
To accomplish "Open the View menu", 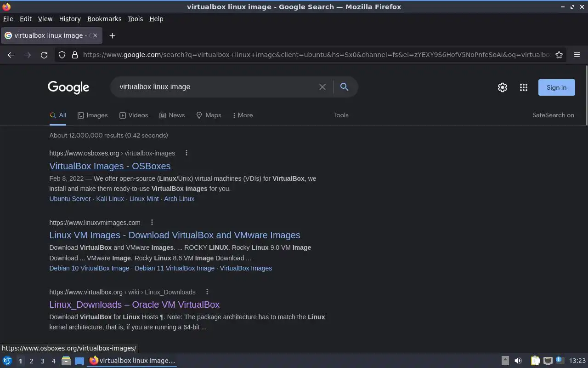I will 45,19.
